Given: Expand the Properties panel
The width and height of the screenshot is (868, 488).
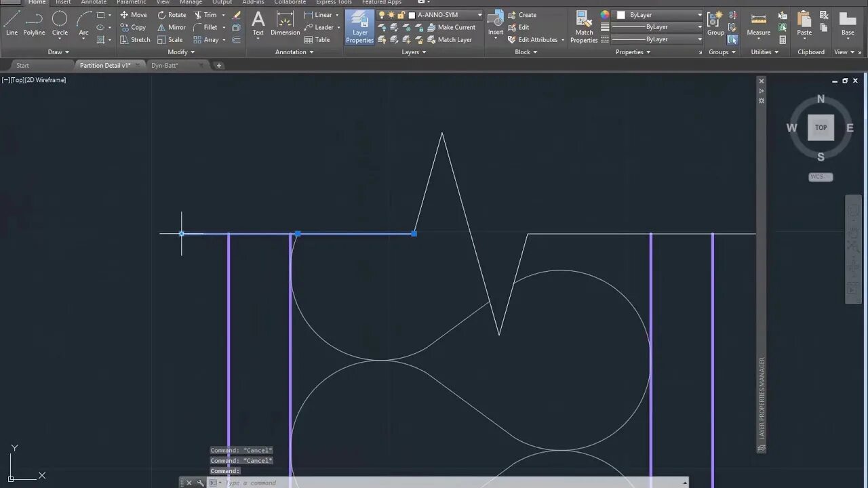Looking at the screenshot, I should [633, 52].
